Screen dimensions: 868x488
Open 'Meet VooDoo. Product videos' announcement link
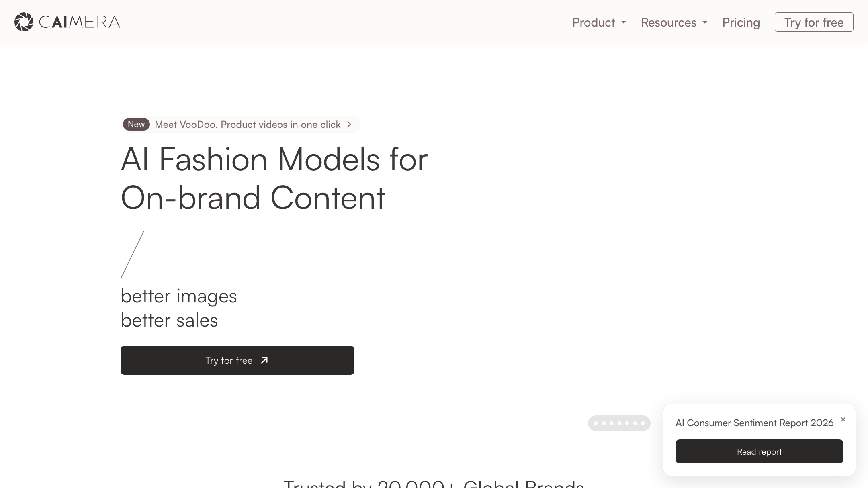(248, 125)
